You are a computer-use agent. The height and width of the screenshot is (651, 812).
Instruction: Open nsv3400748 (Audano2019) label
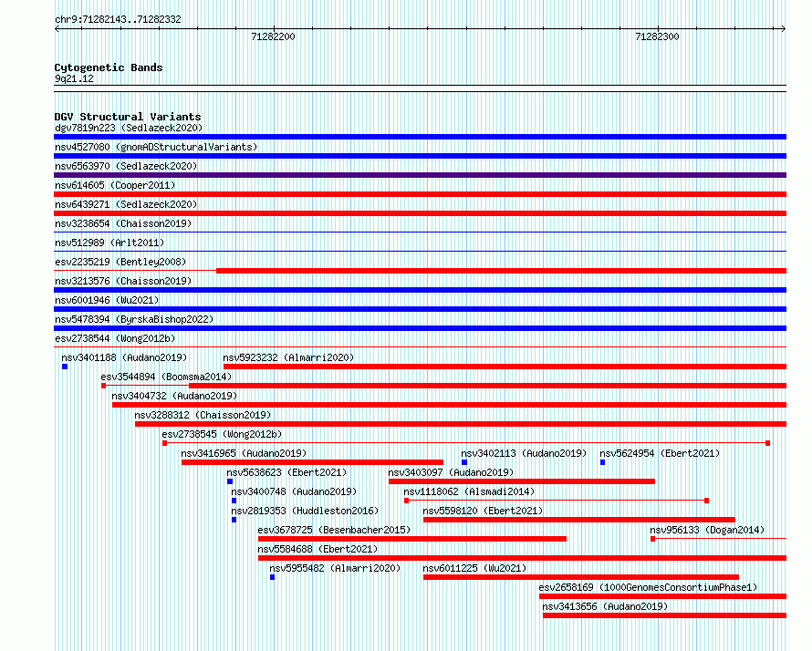point(294,491)
